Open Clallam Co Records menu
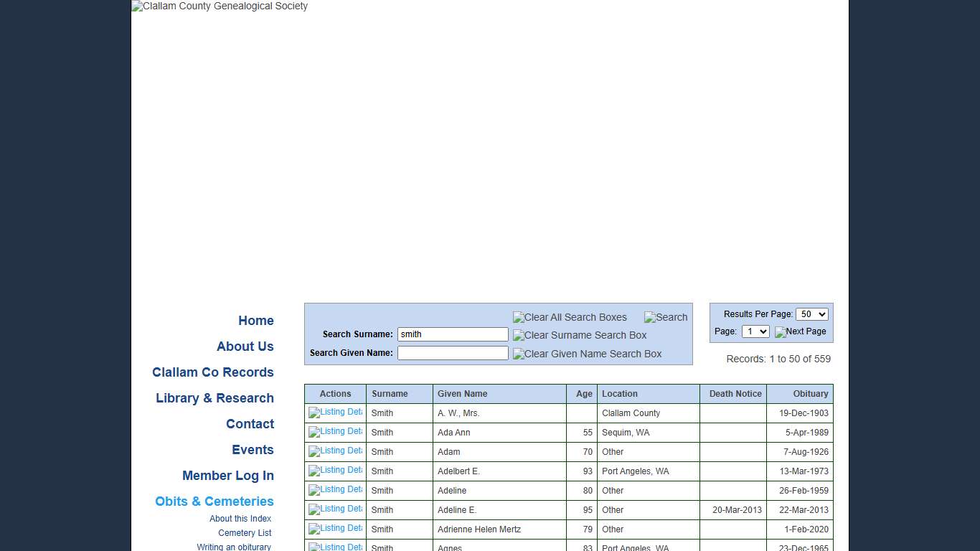Screen dimensions: 980x551 pyautogui.click(x=212, y=372)
